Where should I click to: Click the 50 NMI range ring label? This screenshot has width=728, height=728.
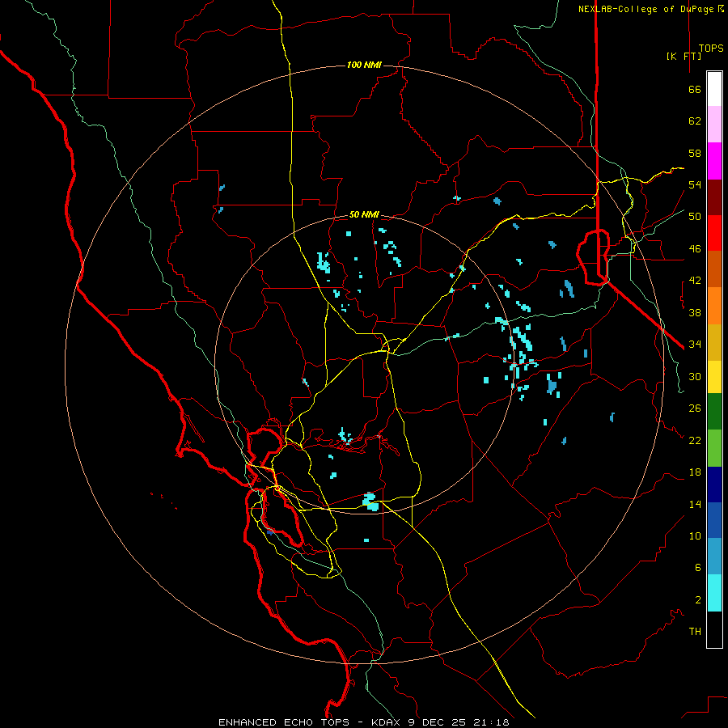point(364,214)
